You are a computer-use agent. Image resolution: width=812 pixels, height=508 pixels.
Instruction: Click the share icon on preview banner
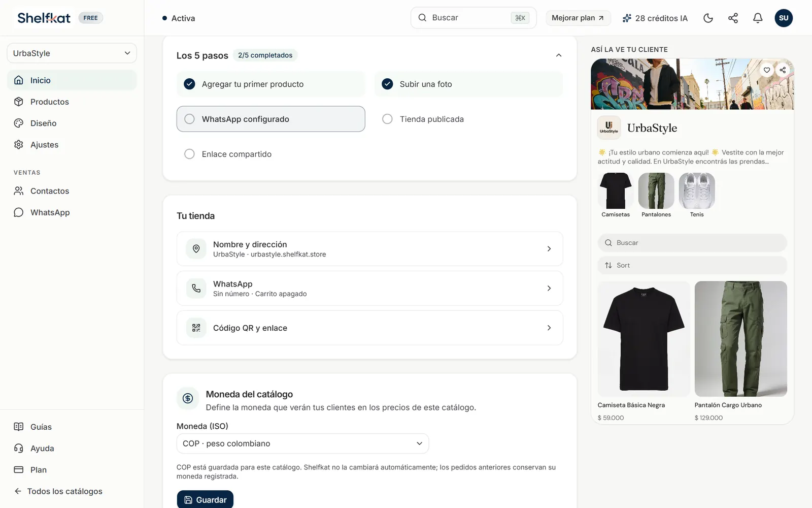click(x=783, y=70)
